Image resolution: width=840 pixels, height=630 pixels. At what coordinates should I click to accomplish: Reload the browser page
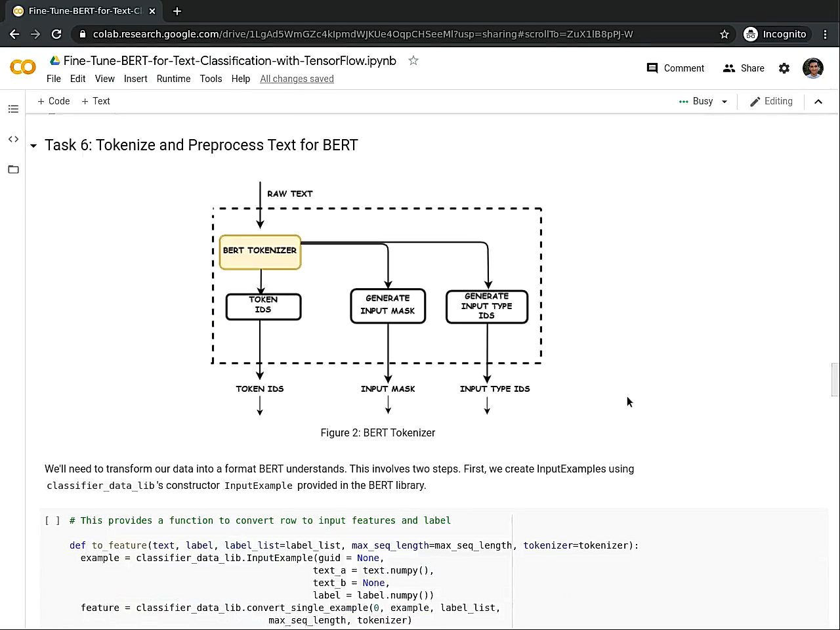tap(56, 34)
